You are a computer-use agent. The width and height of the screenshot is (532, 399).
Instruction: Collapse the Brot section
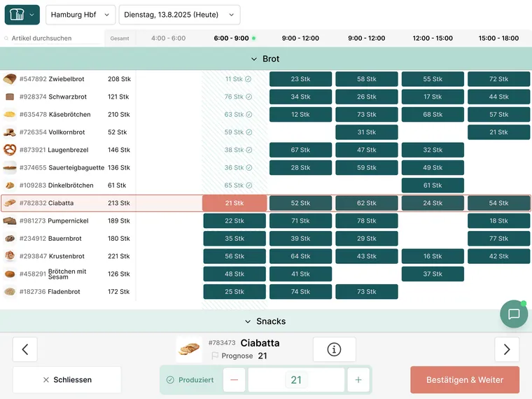265,59
